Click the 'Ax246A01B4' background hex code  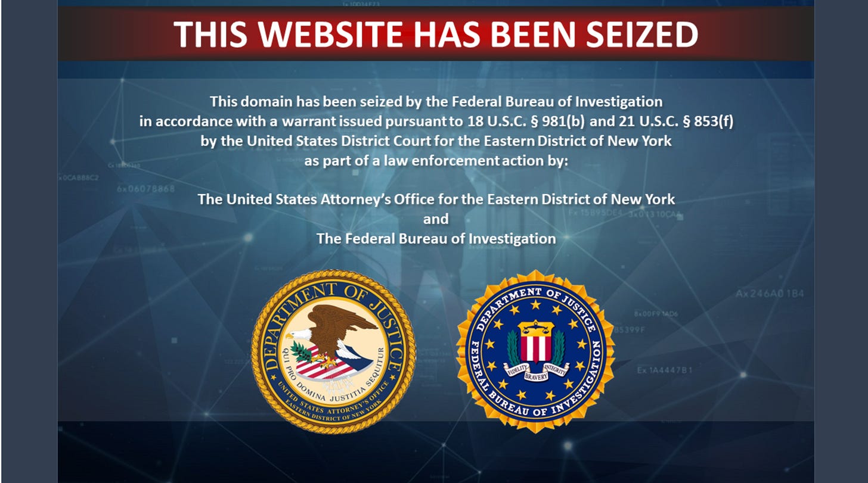[770, 294]
